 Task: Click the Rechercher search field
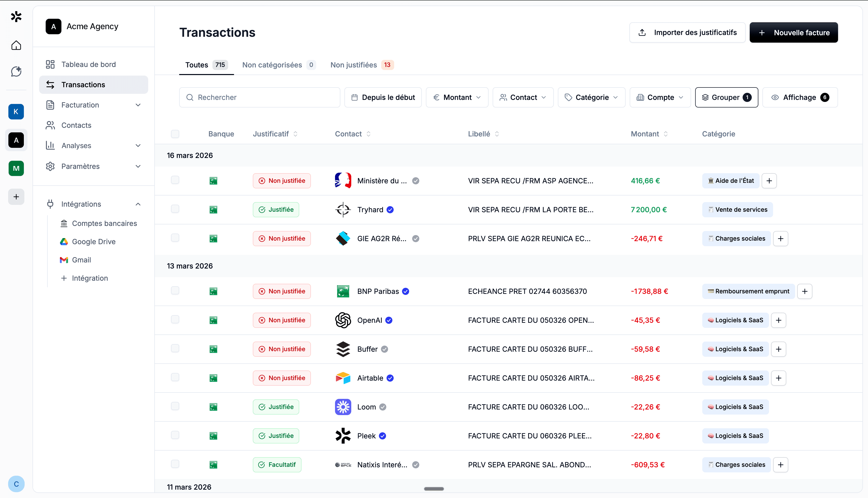coord(259,97)
